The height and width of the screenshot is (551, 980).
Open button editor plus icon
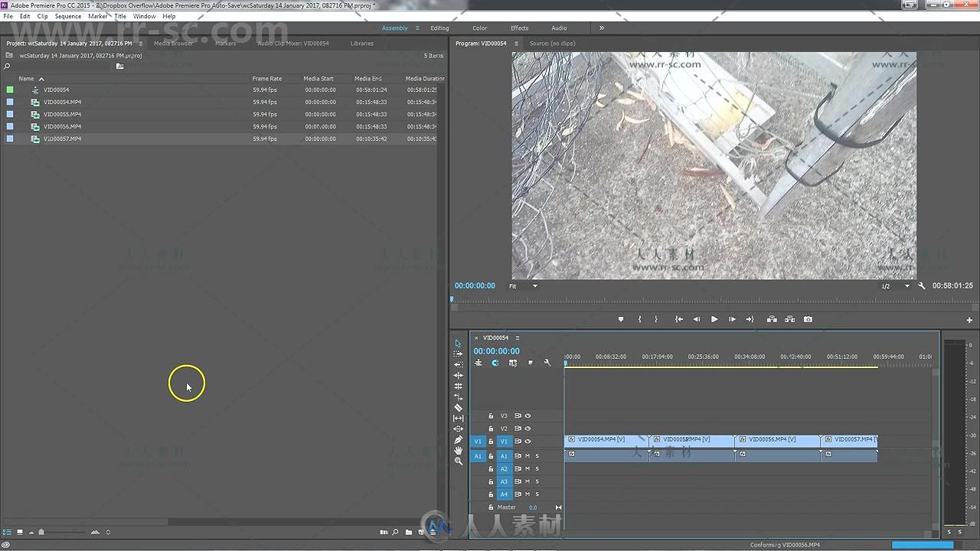tap(969, 320)
